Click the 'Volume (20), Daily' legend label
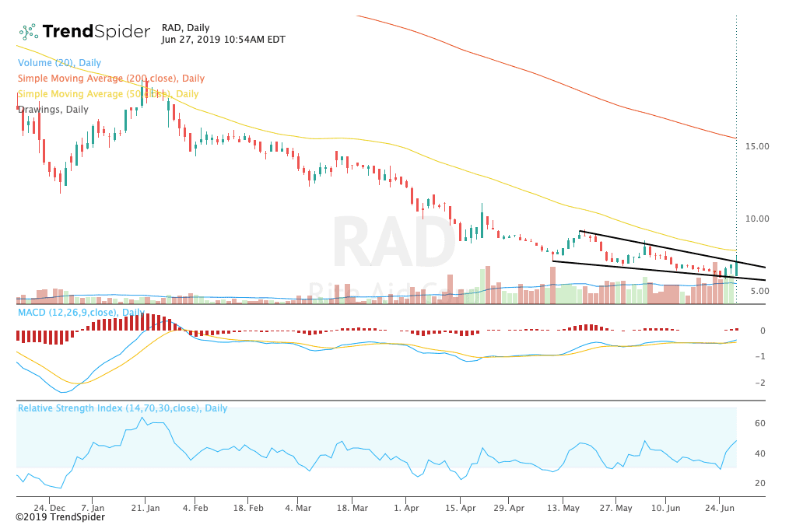 click(59, 63)
